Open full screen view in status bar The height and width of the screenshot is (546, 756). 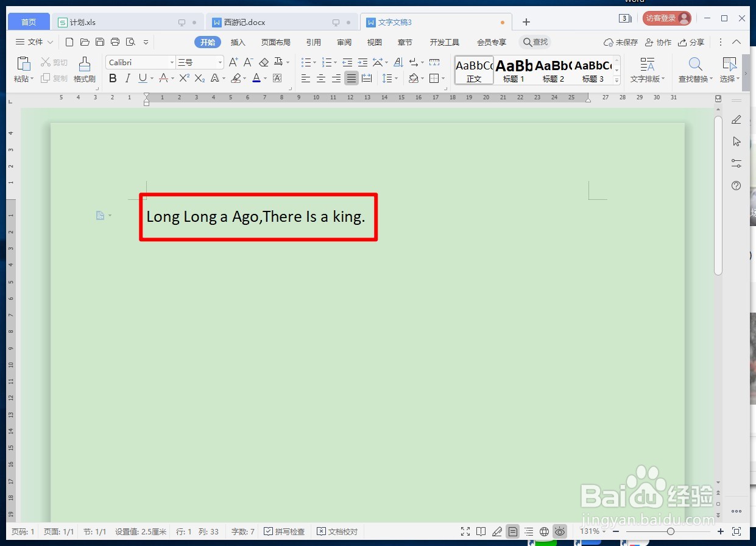(x=465, y=531)
